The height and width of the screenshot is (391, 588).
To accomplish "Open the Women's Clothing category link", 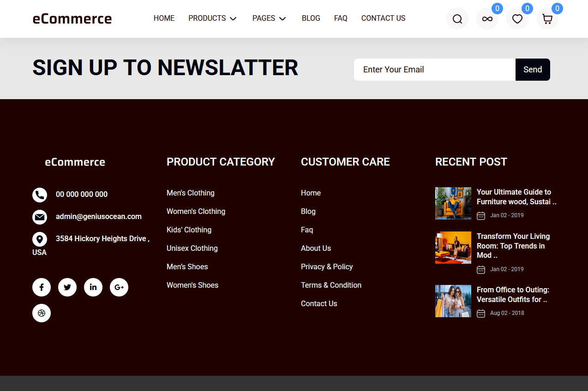I will [196, 211].
